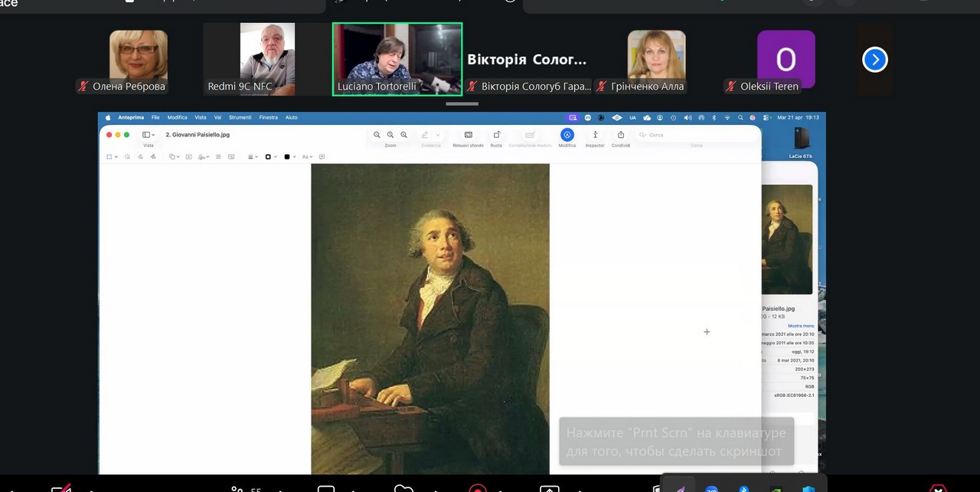Select Redmi 9C NFC participant video
The image size is (980, 492).
coord(267,59)
